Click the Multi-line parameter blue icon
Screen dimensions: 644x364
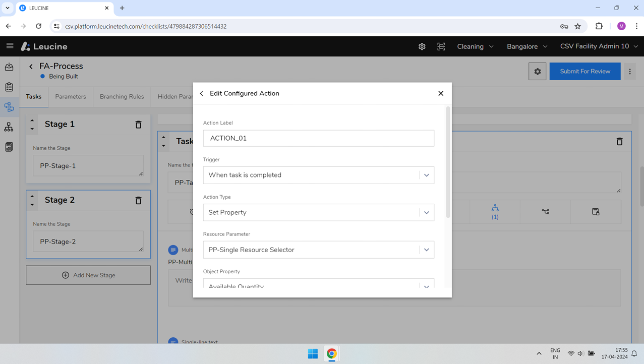[x=173, y=250]
